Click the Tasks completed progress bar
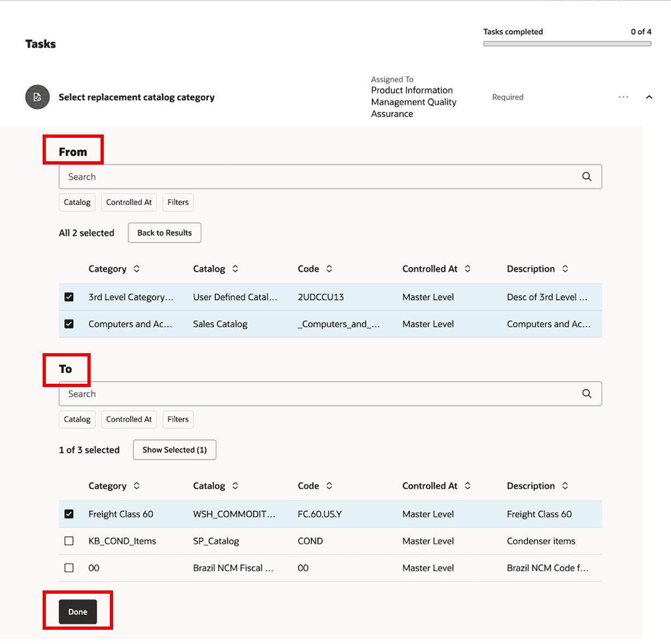The height and width of the screenshot is (644, 671). pos(567,43)
